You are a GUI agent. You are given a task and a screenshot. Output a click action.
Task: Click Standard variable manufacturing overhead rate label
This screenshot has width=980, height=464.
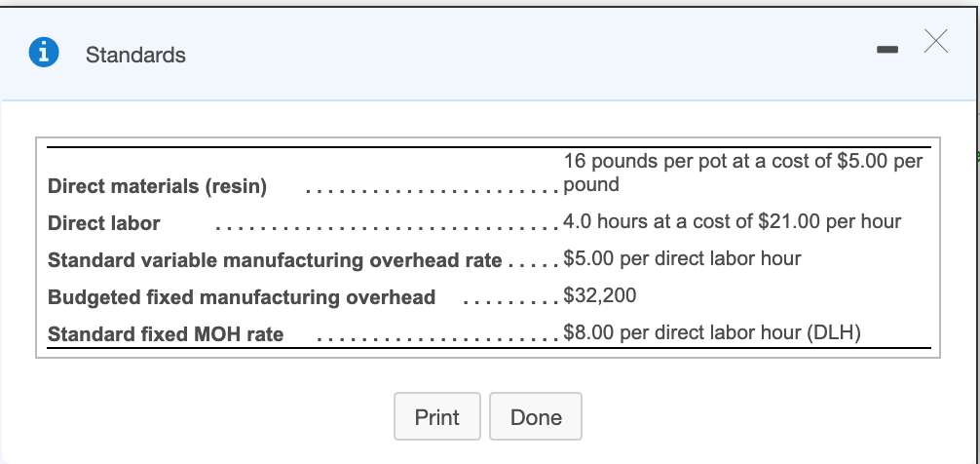pyautogui.click(x=275, y=260)
